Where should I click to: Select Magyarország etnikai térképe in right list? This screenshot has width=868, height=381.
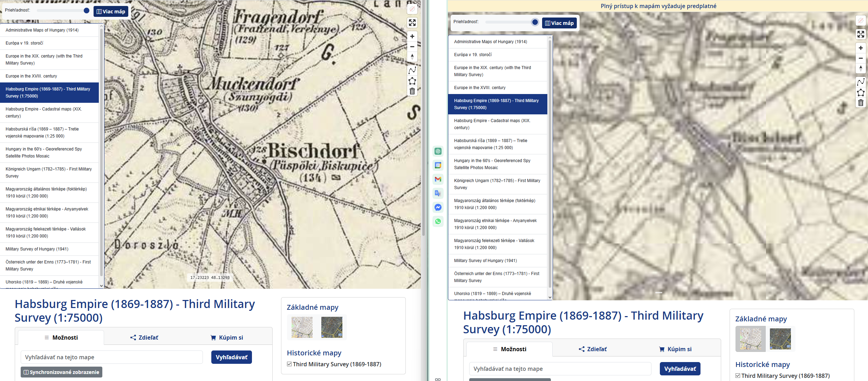point(498,224)
